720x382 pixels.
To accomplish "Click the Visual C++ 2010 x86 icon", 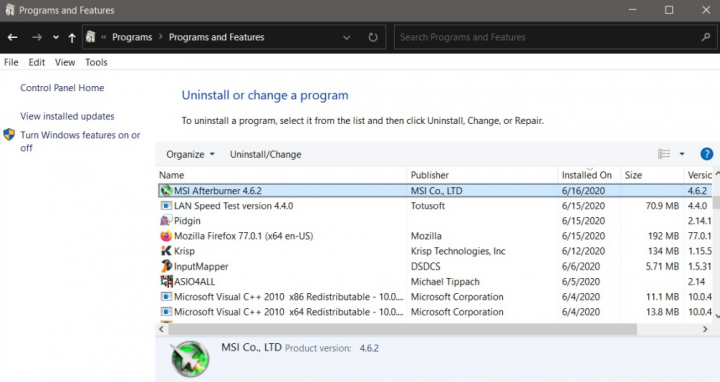I will tap(166, 297).
